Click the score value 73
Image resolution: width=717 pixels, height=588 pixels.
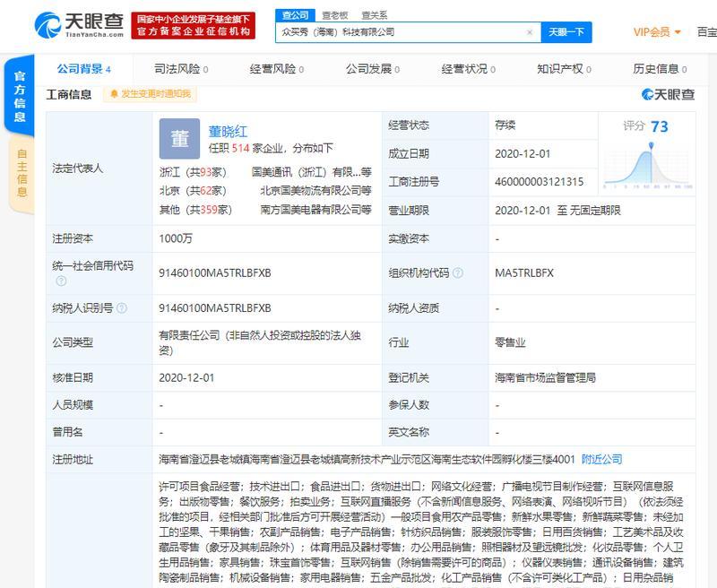point(660,126)
